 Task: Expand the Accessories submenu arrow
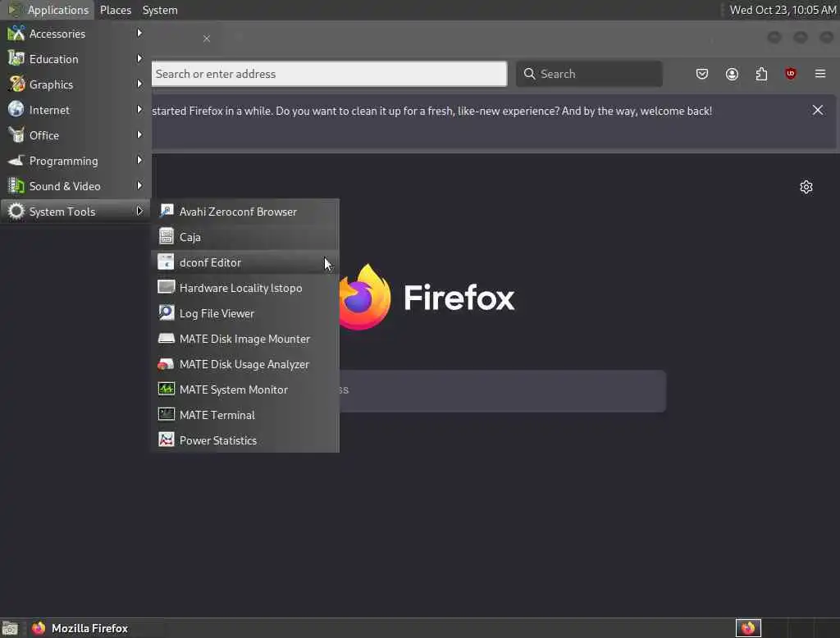[139, 34]
